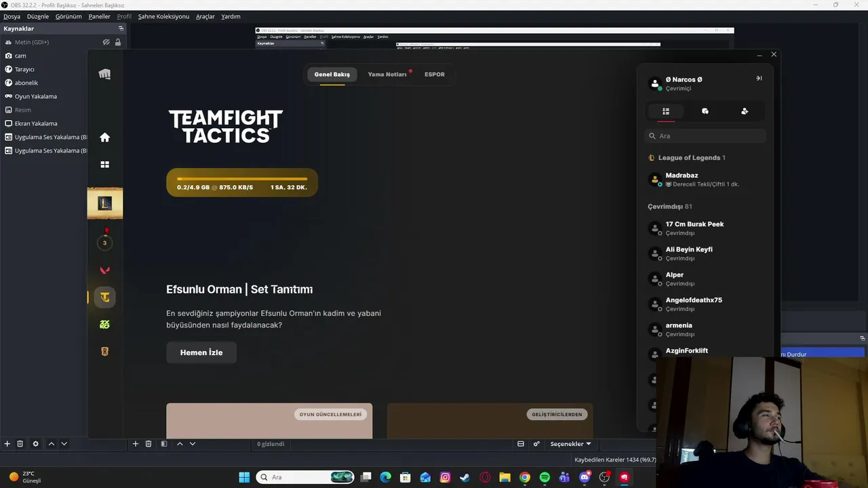Open the all-games grid icon in sidebar
Image resolution: width=868 pixels, height=488 pixels.
pyautogui.click(x=104, y=165)
